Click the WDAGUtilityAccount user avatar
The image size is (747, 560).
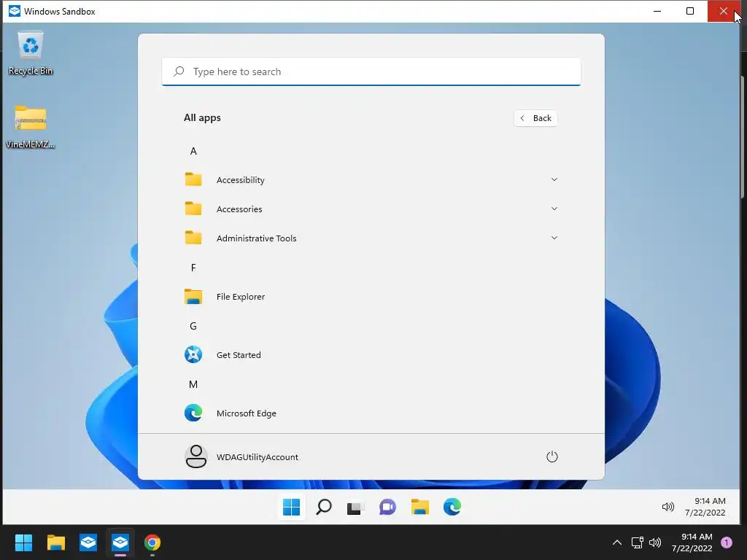pos(196,456)
